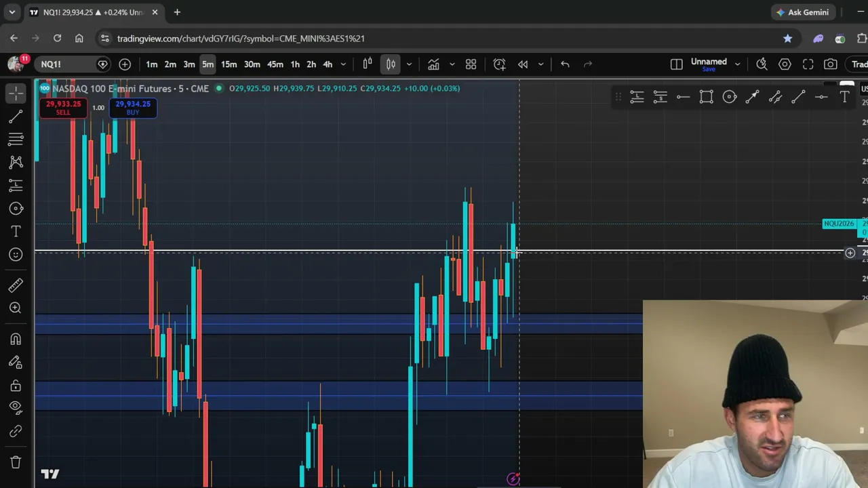Expand the indicators favorites dropdown
This screenshot has width=868, height=488.
452,64
